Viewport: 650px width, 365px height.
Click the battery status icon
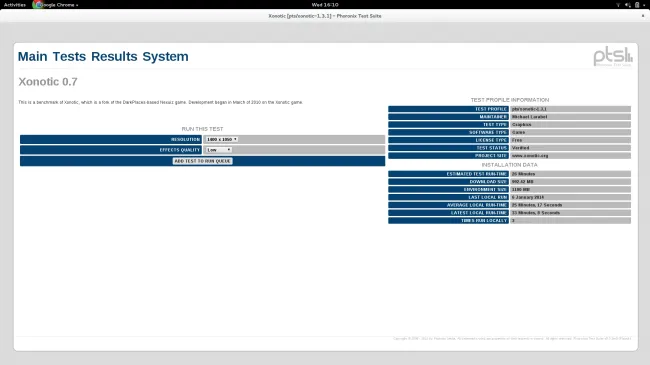637,5
